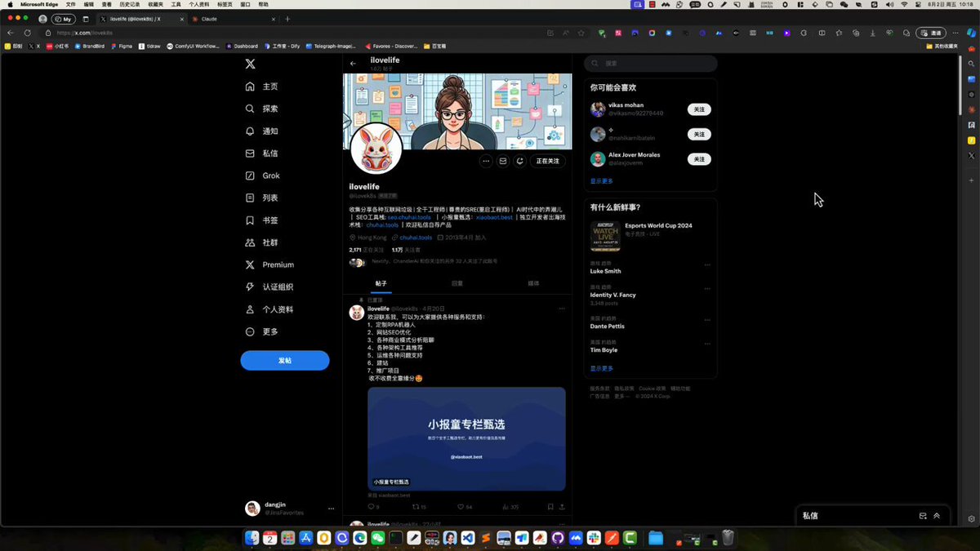Open 个人资料 (Profile) in the sidebar
This screenshot has height=551, width=980.
(x=270, y=309)
